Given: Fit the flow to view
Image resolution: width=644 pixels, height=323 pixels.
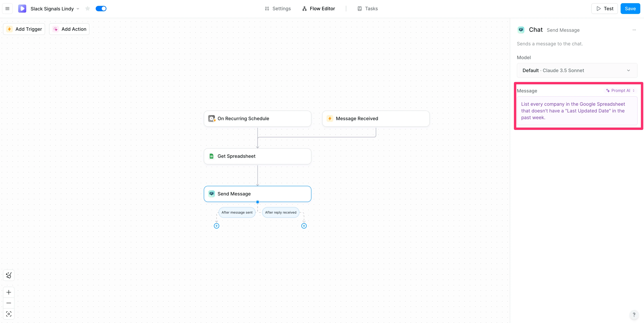Looking at the screenshot, I should click(9, 314).
